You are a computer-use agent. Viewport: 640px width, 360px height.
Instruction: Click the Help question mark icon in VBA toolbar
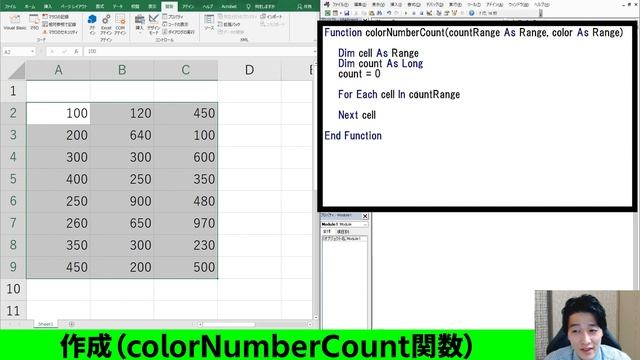tap(471, 13)
